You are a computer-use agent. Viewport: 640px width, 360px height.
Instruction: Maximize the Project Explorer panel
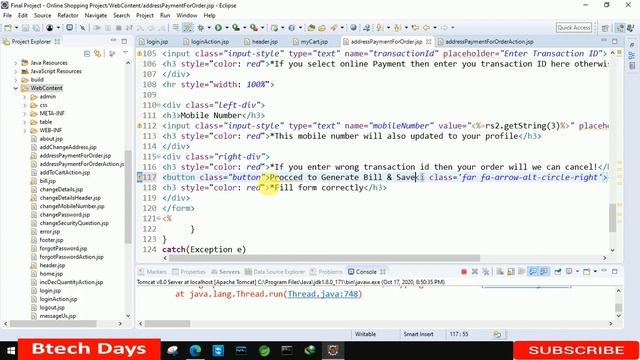click(x=124, y=41)
